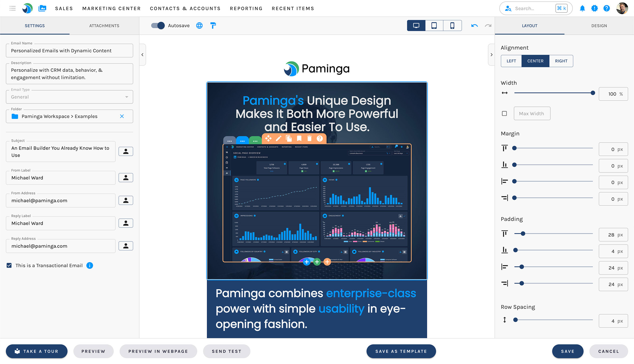634x364 pixels.
Task: Toggle the Autosave switch off
Action: point(158,26)
